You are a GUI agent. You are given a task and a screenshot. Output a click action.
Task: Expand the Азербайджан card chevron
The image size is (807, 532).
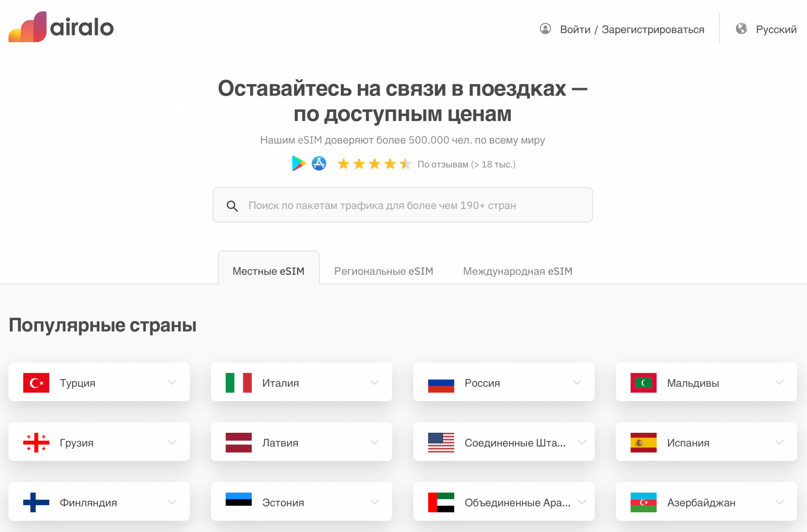point(779,502)
